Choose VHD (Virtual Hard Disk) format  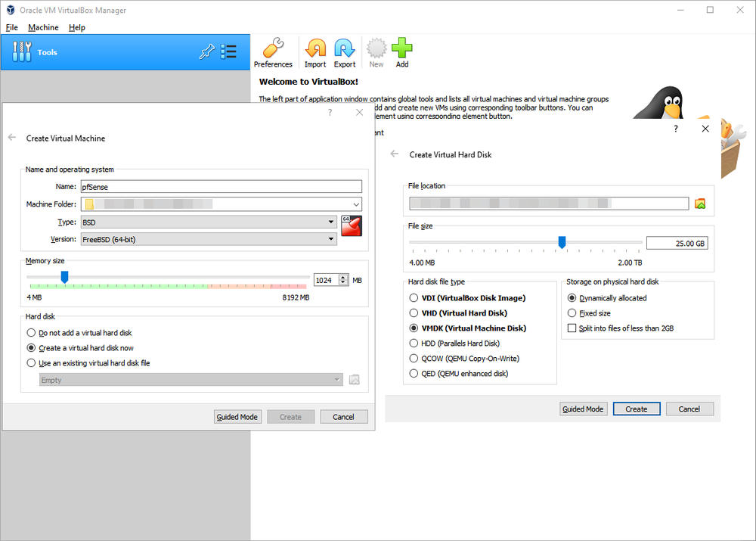pos(458,312)
